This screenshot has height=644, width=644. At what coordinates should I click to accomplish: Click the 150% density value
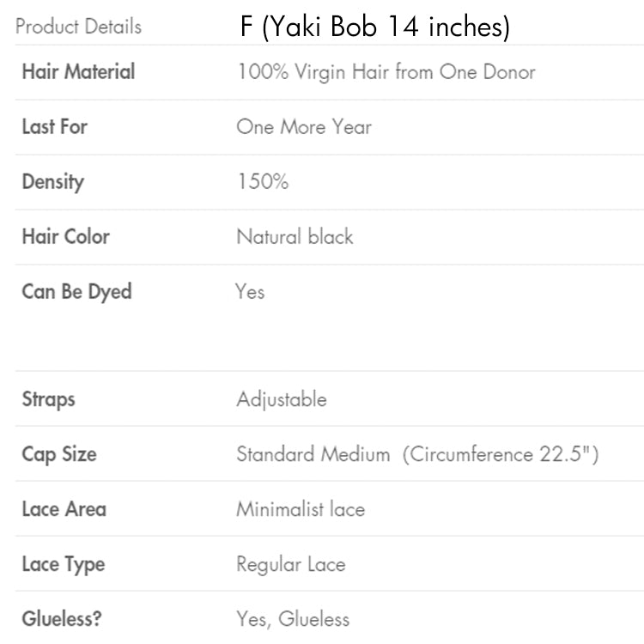pos(262,182)
